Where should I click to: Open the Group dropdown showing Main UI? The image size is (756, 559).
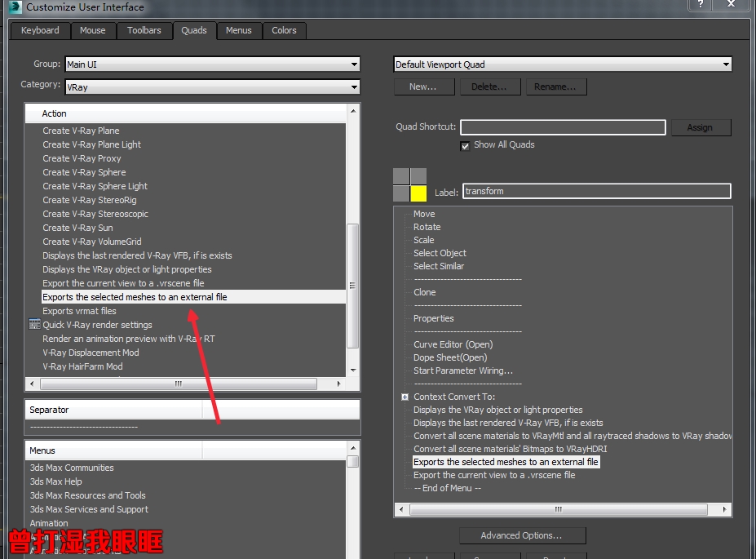(x=213, y=64)
